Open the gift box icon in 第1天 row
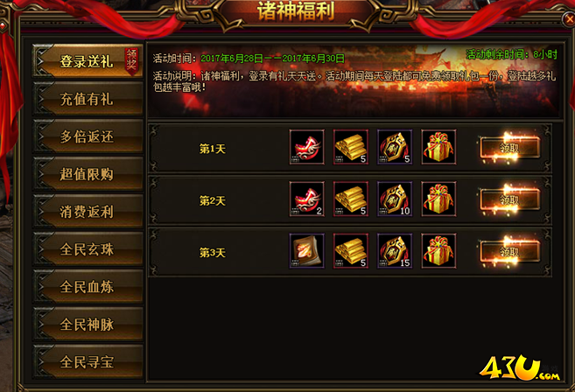575x392 pixels. point(438,147)
